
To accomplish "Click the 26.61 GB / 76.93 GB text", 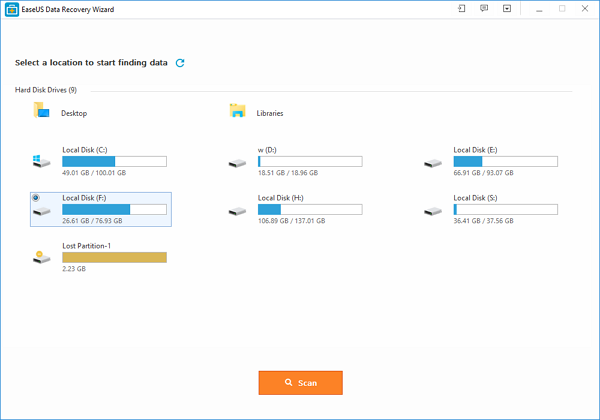I will [x=92, y=221].
